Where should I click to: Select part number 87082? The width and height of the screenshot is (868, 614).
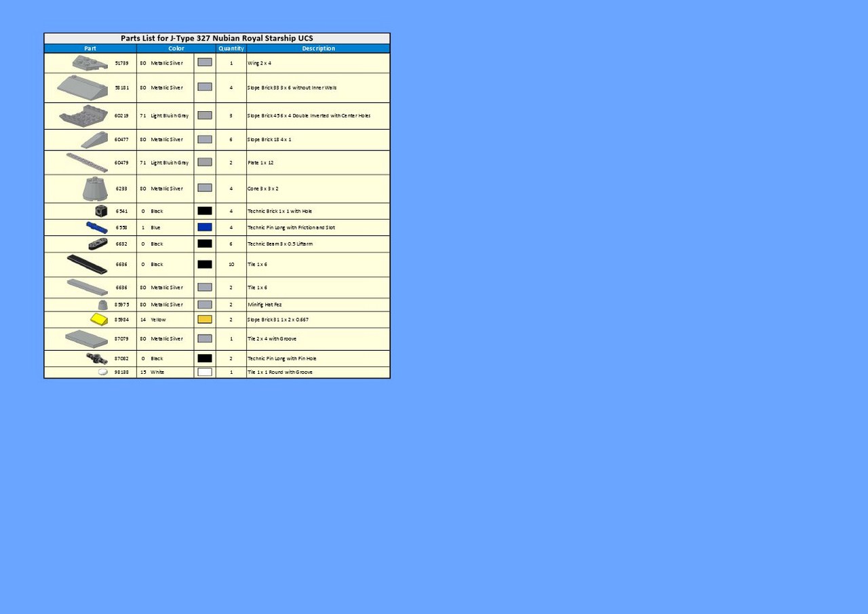(121, 358)
